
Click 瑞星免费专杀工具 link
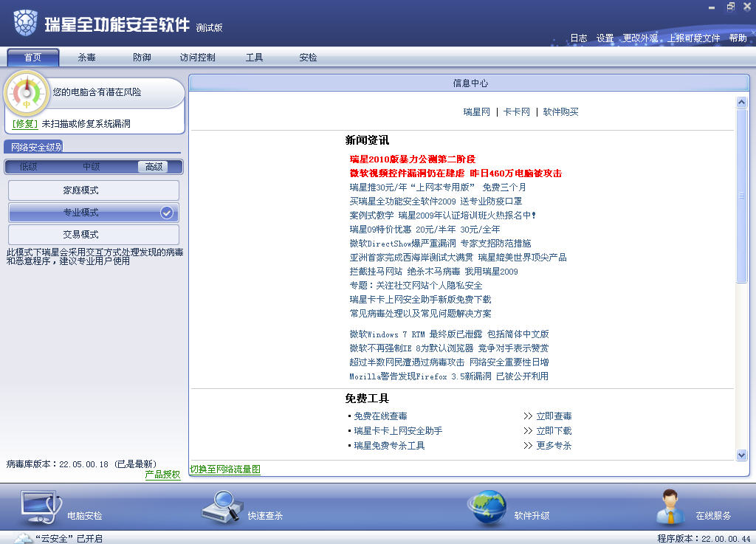pos(389,446)
